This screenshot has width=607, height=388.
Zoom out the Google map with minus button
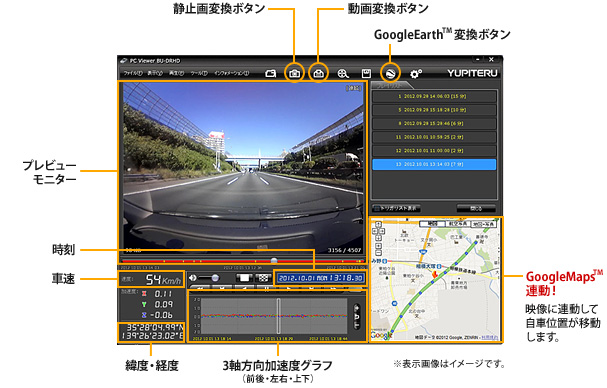click(x=378, y=252)
